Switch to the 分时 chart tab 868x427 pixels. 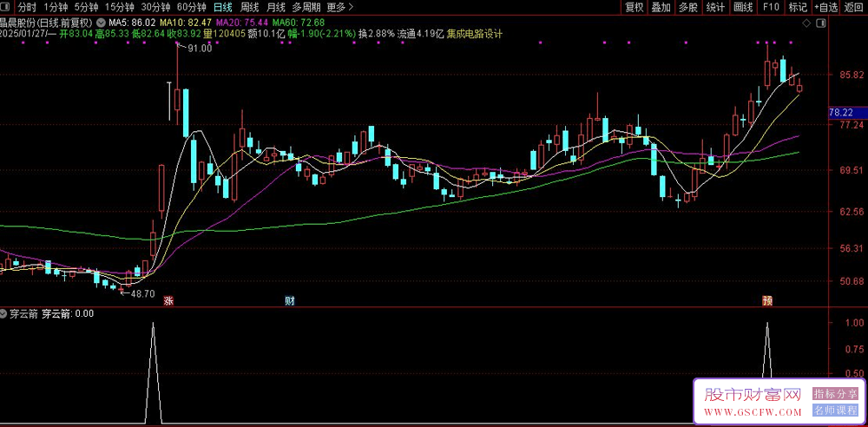click(x=27, y=7)
